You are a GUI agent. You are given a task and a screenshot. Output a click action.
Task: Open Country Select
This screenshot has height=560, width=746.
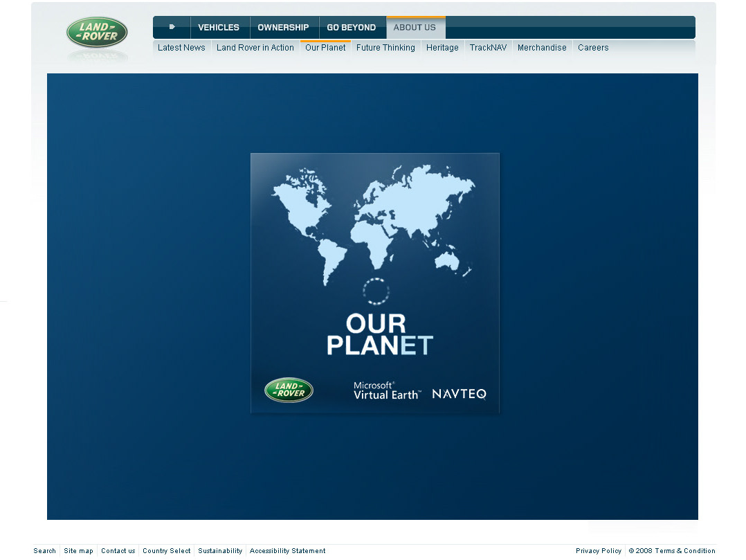(167, 550)
